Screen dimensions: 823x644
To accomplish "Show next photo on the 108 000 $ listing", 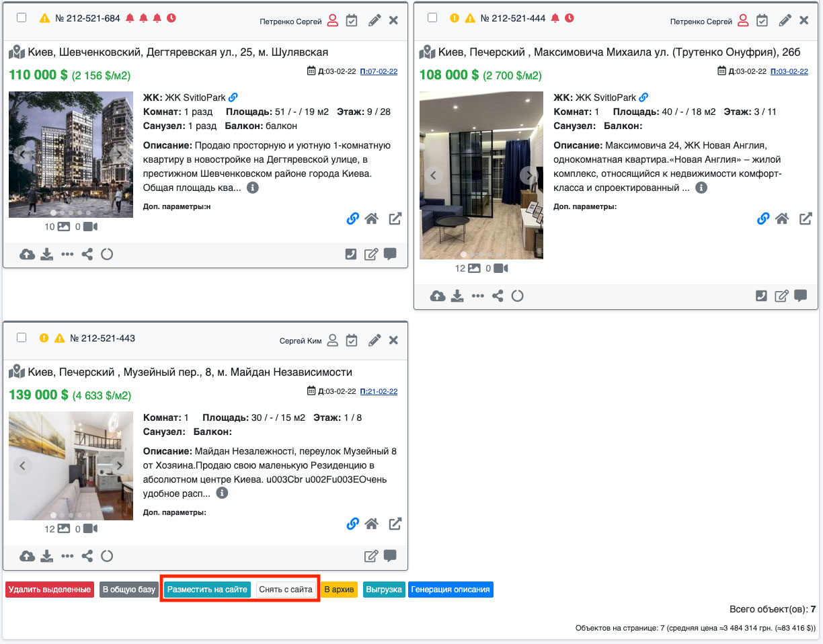I will tap(529, 175).
